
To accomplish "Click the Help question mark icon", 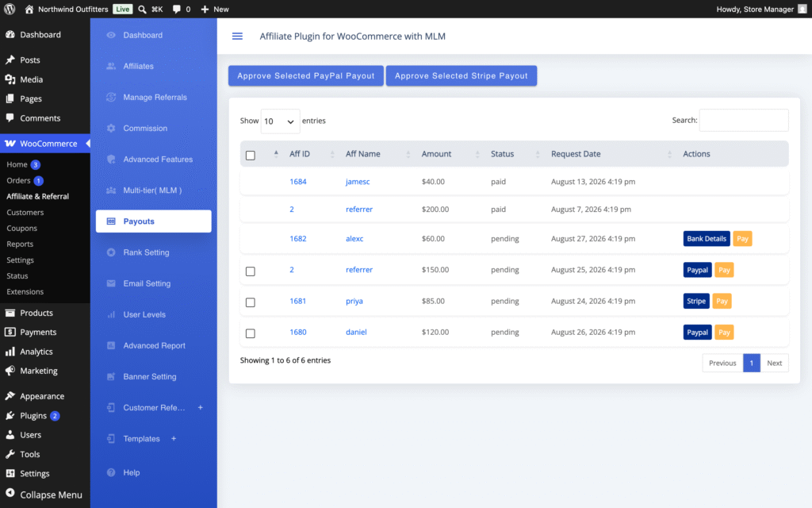I will (x=111, y=472).
